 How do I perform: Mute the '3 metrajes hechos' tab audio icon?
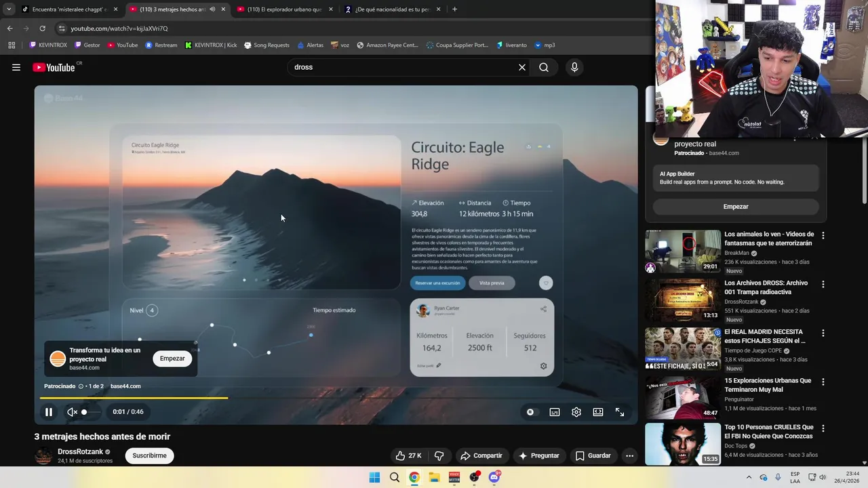(212, 9)
